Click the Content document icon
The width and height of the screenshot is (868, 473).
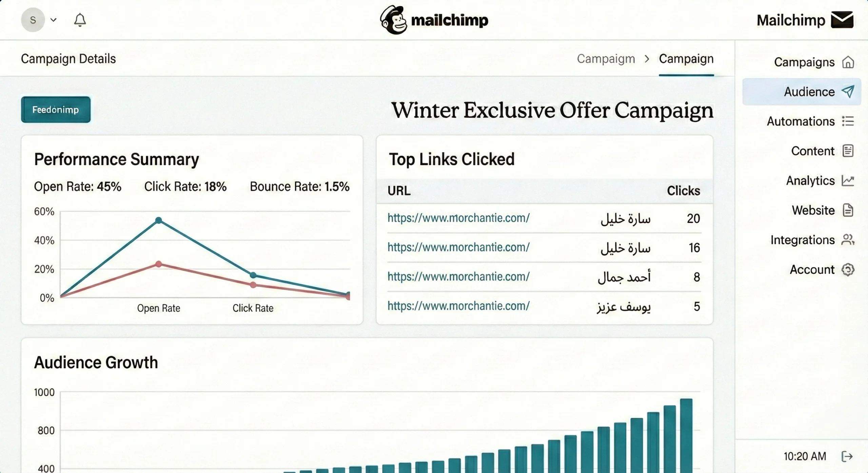click(x=848, y=151)
